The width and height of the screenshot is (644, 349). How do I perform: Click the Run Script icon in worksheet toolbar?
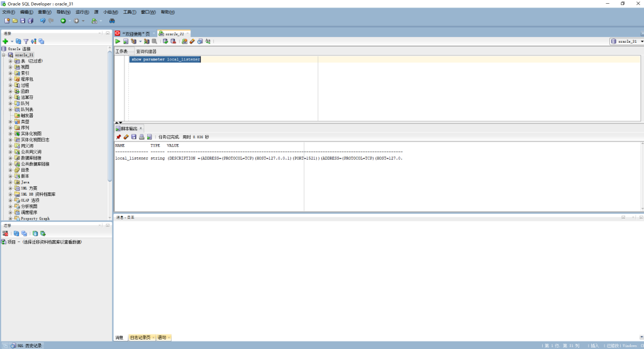tap(125, 42)
